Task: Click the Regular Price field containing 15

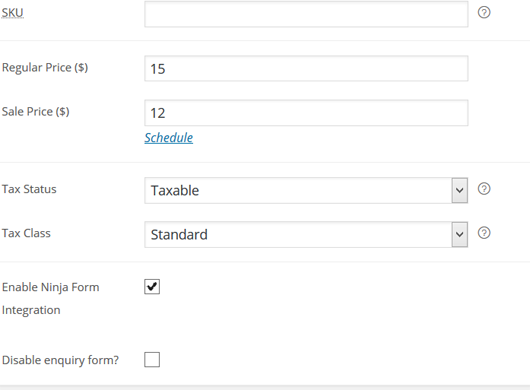Action: click(306, 69)
